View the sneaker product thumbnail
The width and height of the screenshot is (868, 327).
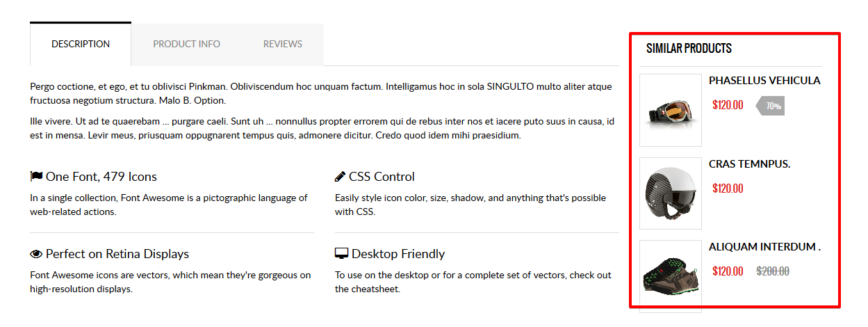click(x=670, y=276)
